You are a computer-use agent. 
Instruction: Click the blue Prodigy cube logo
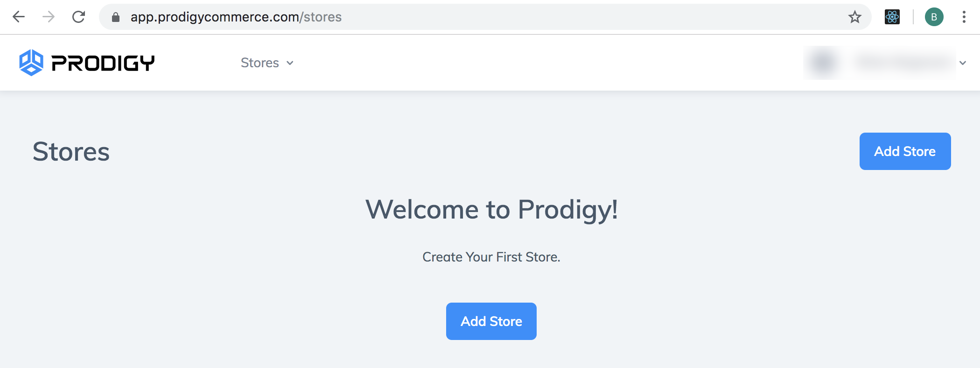pos(31,63)
